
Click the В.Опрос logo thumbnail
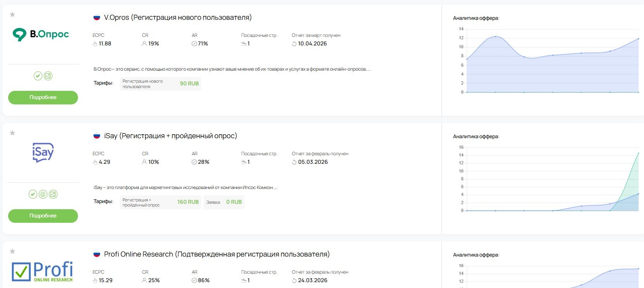tap(41, 35)
